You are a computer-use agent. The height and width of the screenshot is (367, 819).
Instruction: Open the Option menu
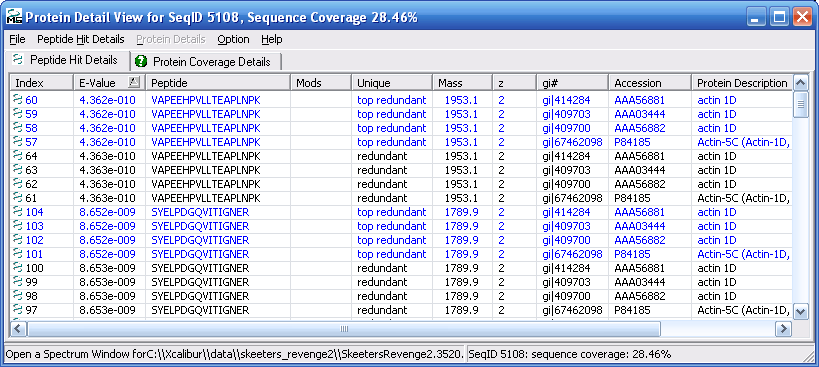[x=233, y=39]
